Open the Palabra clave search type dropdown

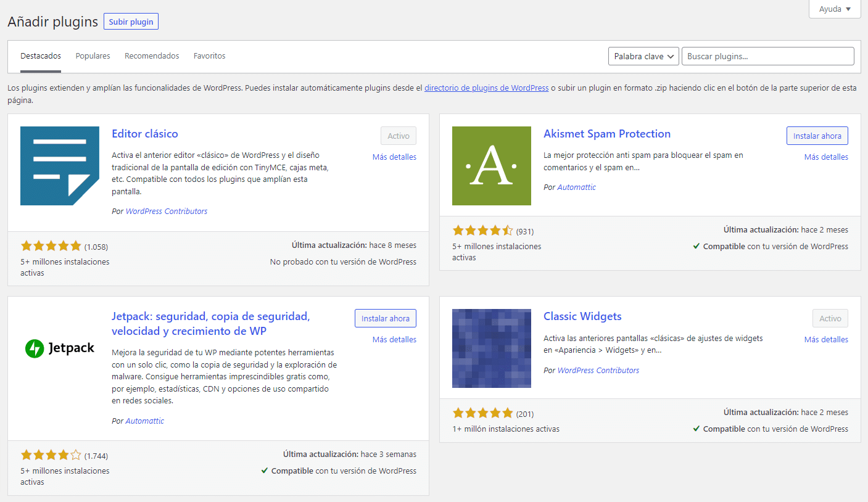(x=643, y=56)
